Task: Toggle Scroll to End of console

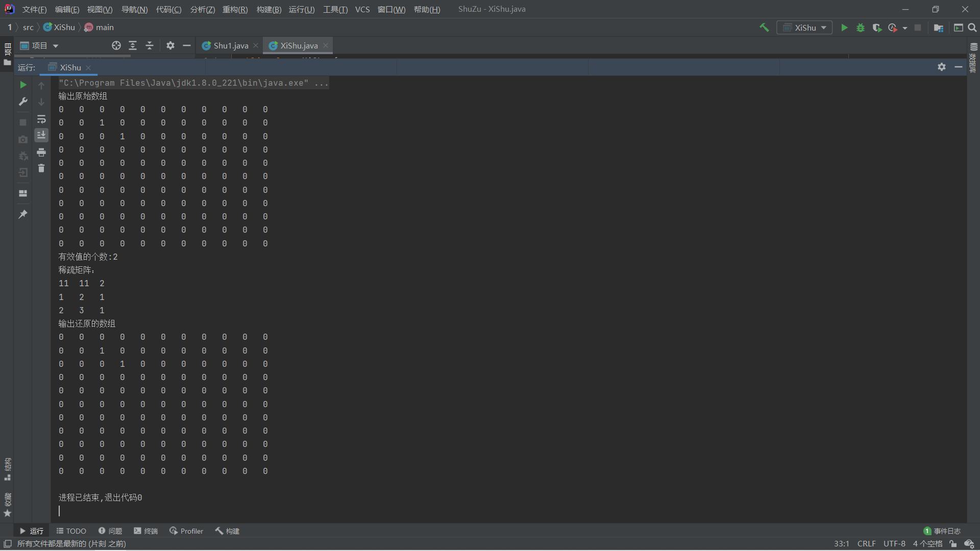Action: coord(41,135)
